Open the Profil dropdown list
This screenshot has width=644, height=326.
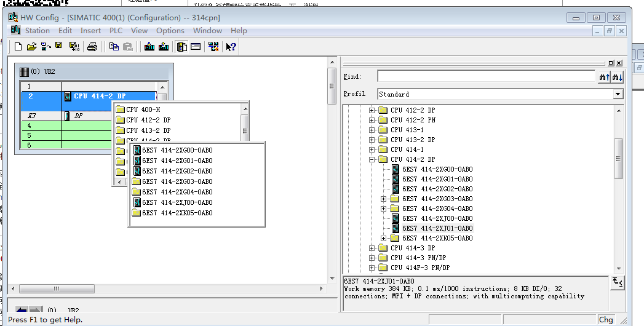click(618, 94)
